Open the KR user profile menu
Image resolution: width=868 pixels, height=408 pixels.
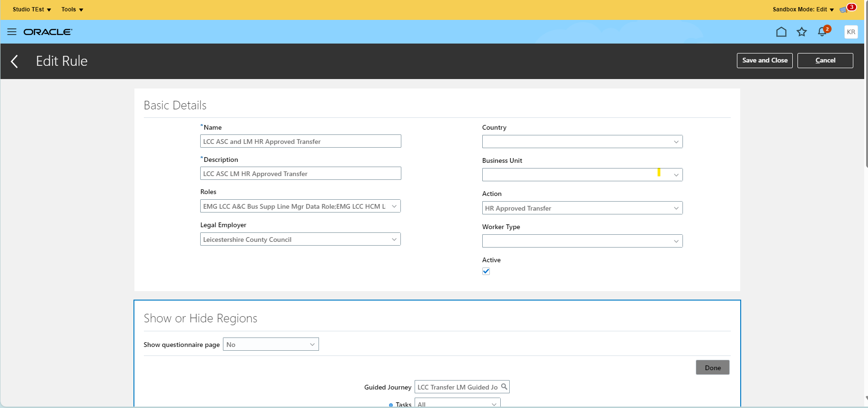coord(851,32)
